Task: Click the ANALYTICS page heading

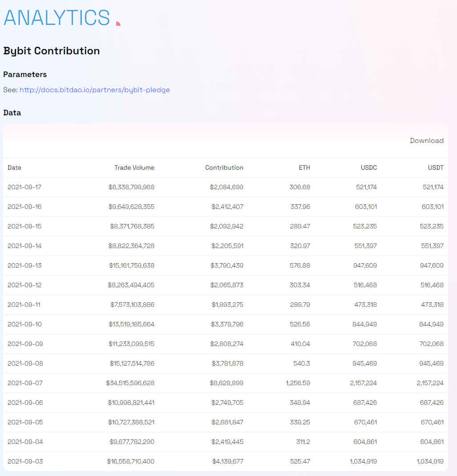Action: (x=57, y=17)
